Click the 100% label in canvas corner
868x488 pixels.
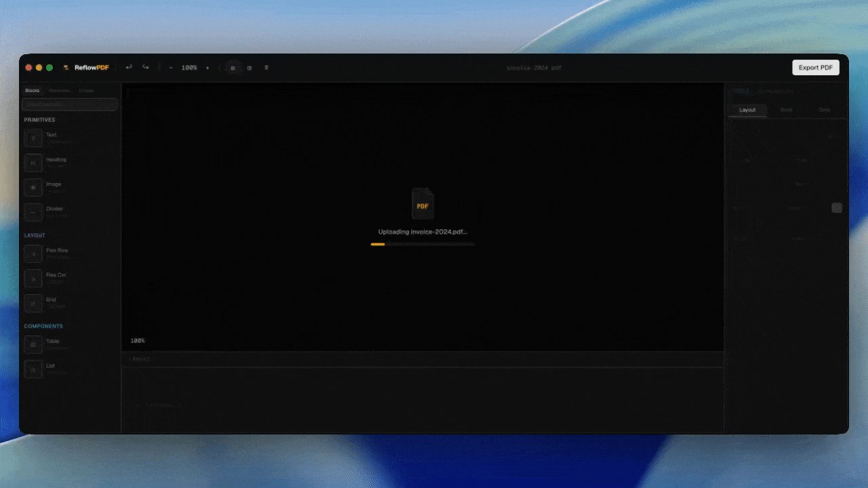[x=138, y=340]
